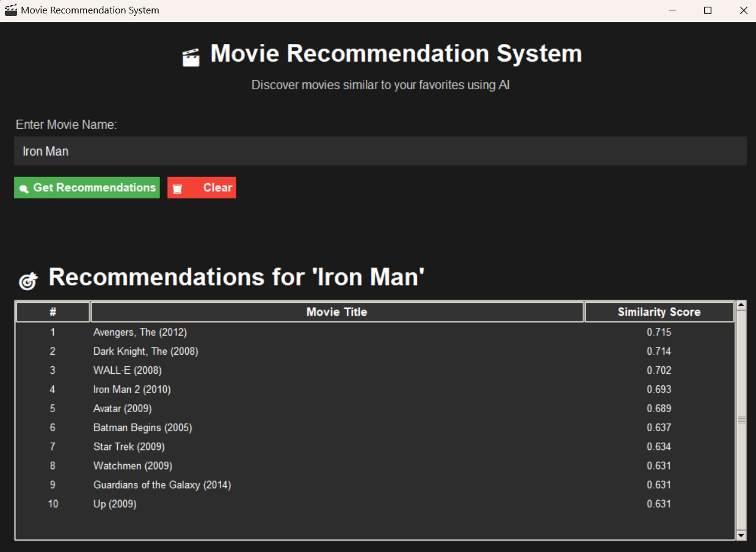This screenshot has width=756, height=552.
Task: Select the Watchmen (2009) row
Action: pyautogui.click(x=375, y=465)
